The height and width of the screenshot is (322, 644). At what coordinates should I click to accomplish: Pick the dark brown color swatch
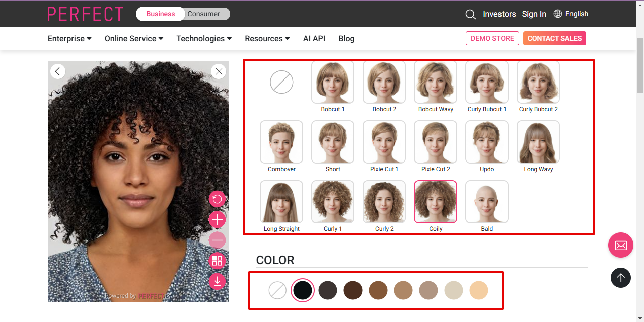click(353, 290)
